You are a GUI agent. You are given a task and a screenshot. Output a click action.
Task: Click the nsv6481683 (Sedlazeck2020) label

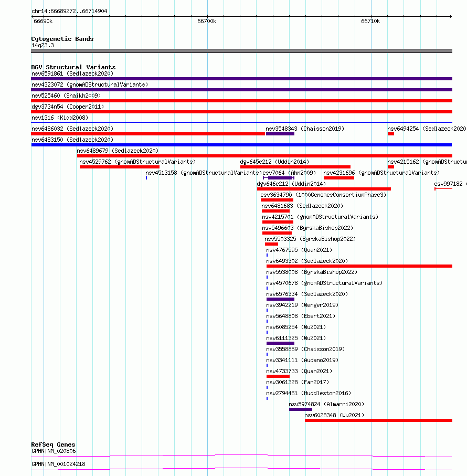[302, 206]
